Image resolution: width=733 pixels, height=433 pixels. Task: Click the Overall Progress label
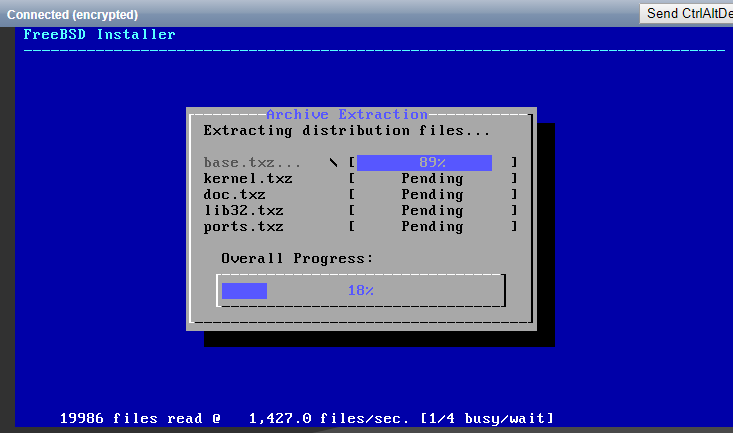(297, 258)
